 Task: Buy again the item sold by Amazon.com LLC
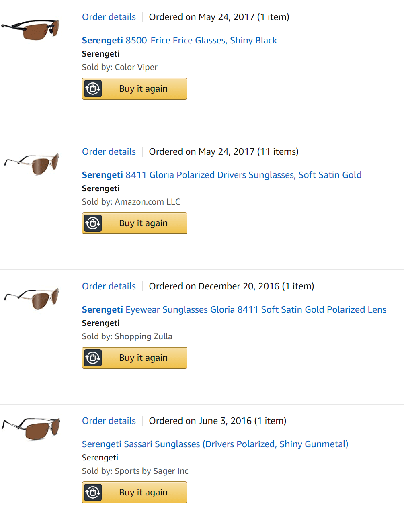tap(144, 223)
